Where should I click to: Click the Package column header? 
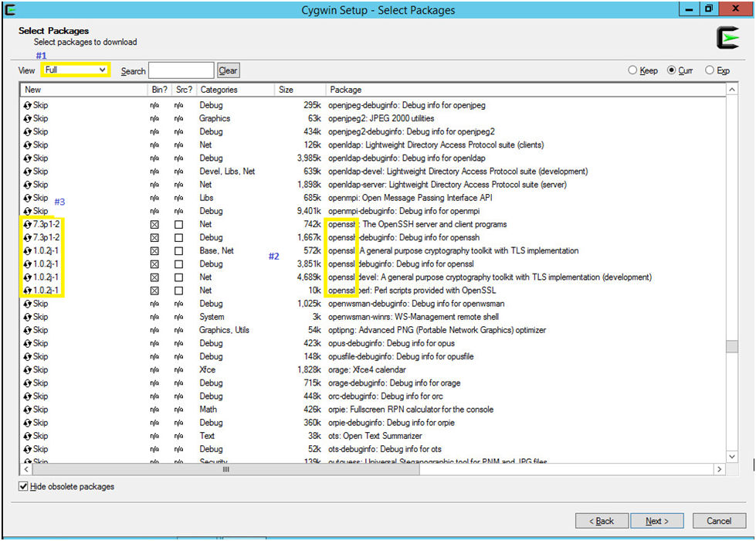point(526,90)
